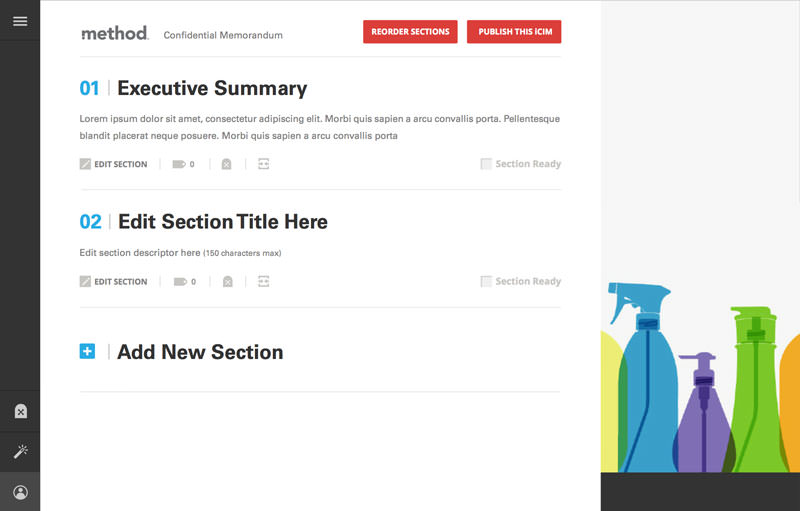Open the hamburger menu in sidebar
The height and width of the screenshot is (511, 800).
[20, 20]
